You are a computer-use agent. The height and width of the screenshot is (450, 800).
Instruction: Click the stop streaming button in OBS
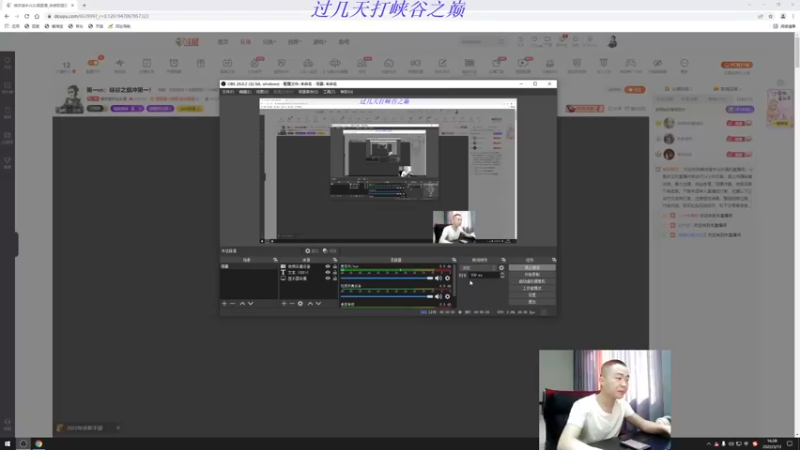pos(532,267)
